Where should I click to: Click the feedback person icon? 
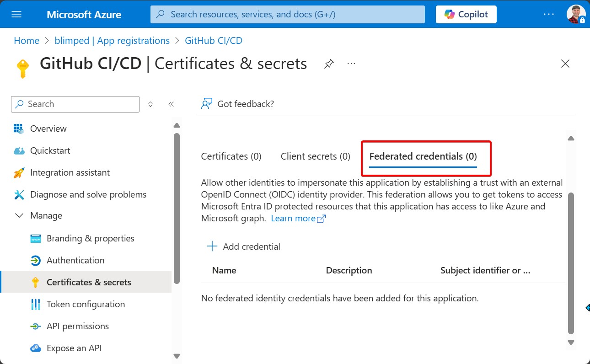pyautogui.click(x=207, y=104)
